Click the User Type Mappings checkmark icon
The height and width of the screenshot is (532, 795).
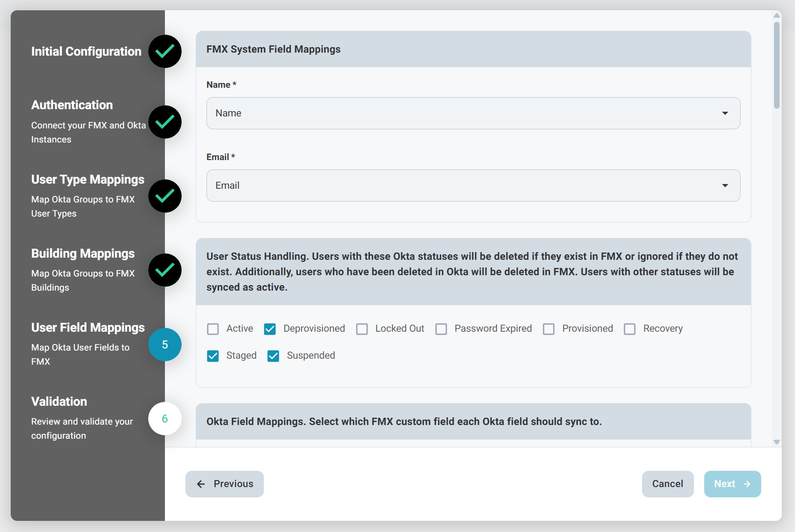165,196
